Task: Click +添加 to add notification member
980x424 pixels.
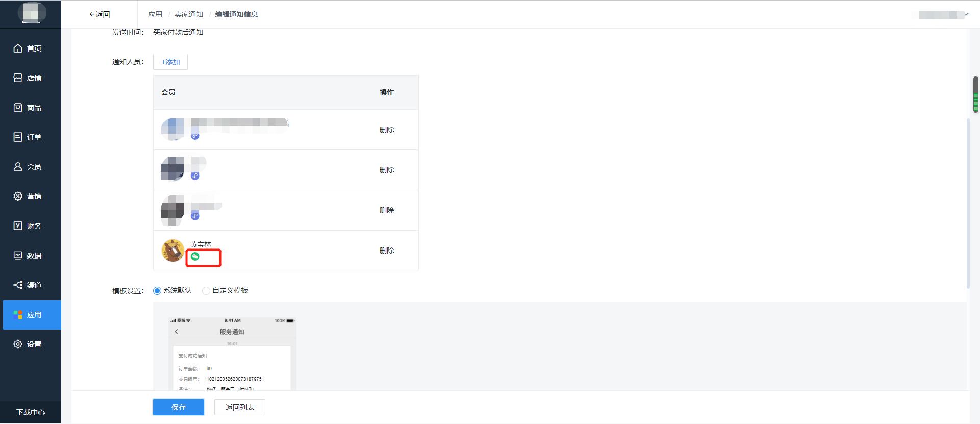Action: (x=170, y=62)
